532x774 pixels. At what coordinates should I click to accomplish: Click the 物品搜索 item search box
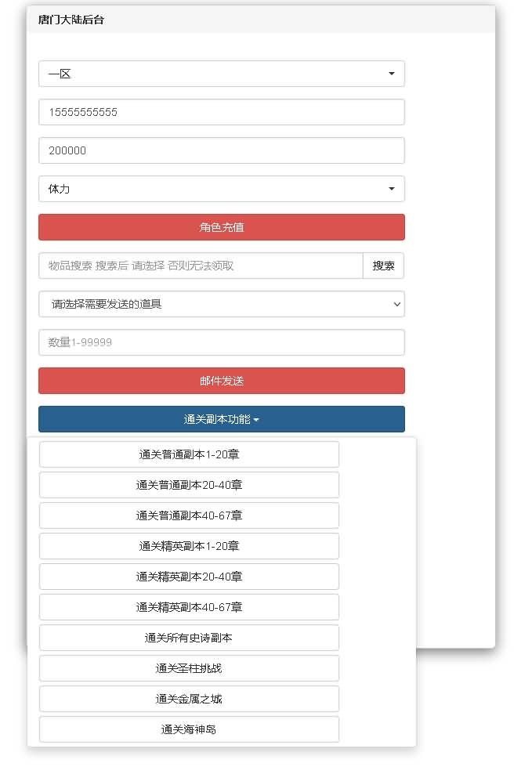point(200,266)
